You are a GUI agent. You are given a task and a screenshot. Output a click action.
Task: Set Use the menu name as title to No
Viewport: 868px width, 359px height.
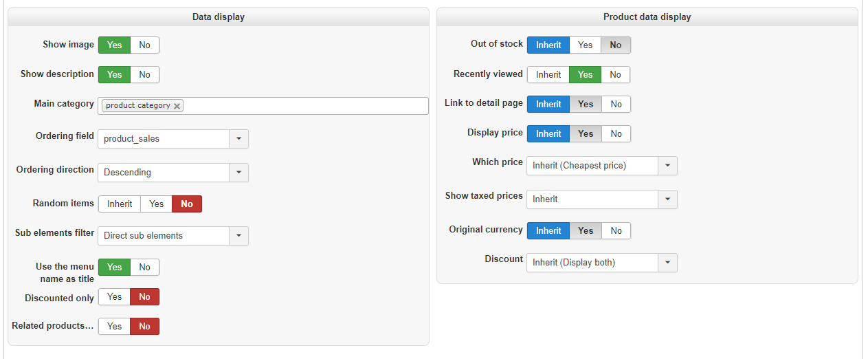[144, 268]
